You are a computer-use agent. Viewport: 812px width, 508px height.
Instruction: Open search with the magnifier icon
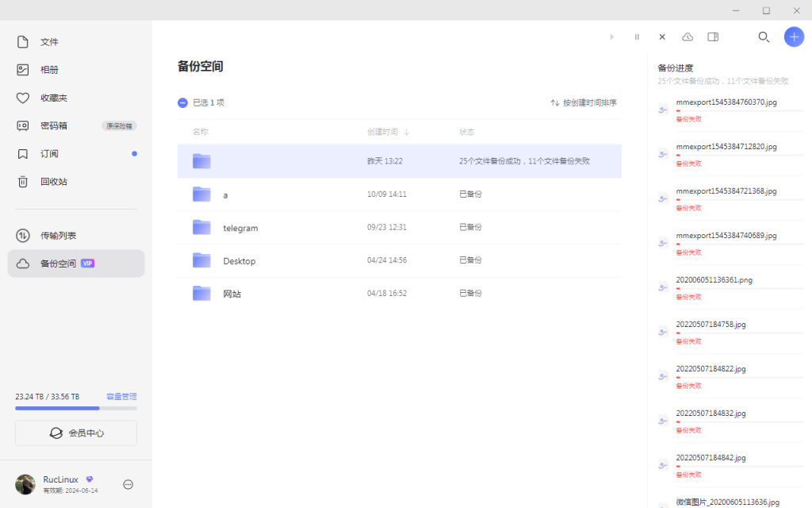(764, 37)
